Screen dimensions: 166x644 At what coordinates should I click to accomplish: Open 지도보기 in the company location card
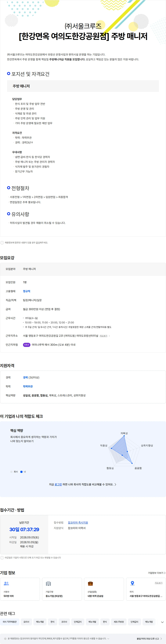[x=158, y=583]
